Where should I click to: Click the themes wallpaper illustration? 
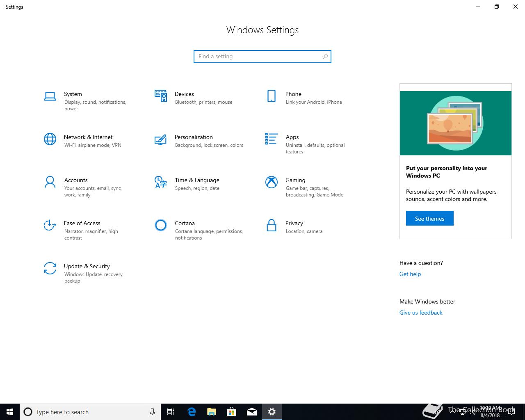pos(456,123)
